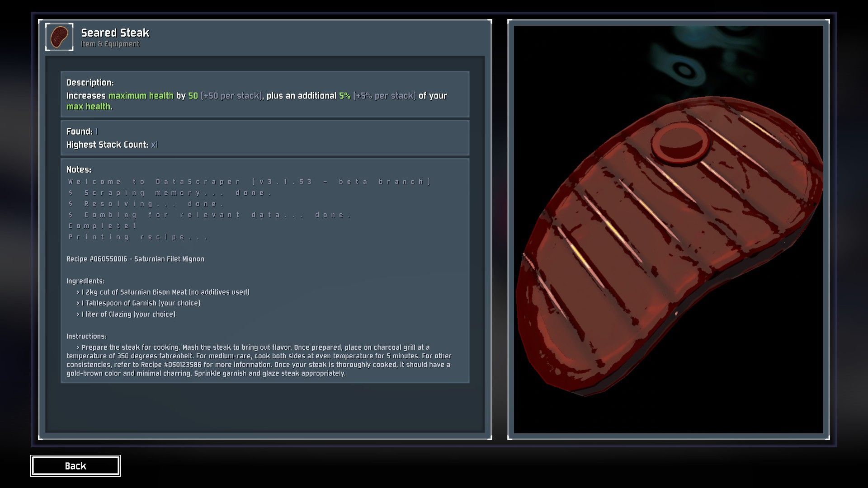Click the Tablespoon of Garnish ingredient

141,303
